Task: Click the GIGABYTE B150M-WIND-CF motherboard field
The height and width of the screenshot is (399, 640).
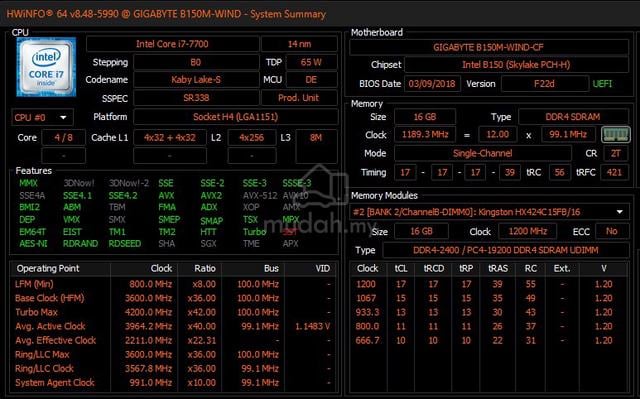Action: click(489, 47)
